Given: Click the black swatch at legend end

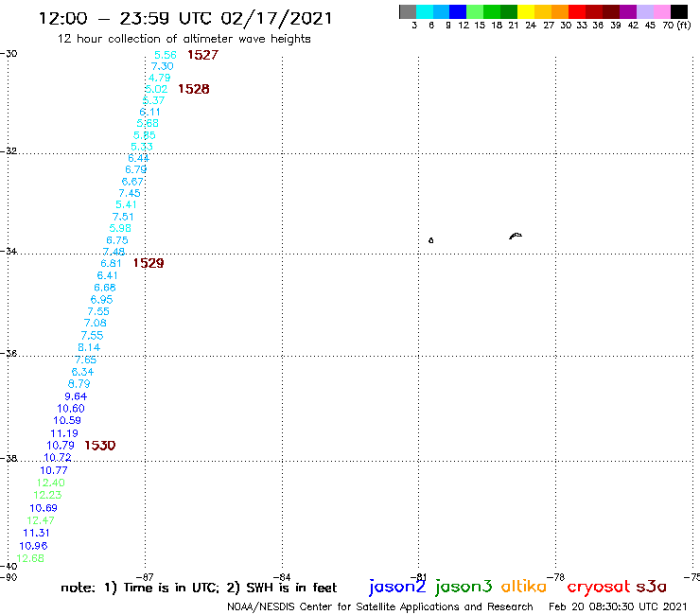Looking at the screenshot, I should 679,11.
